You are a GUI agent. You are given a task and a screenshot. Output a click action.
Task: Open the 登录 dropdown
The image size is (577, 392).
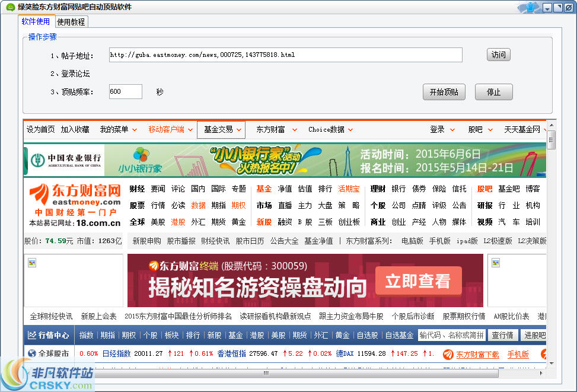[442, 129]
